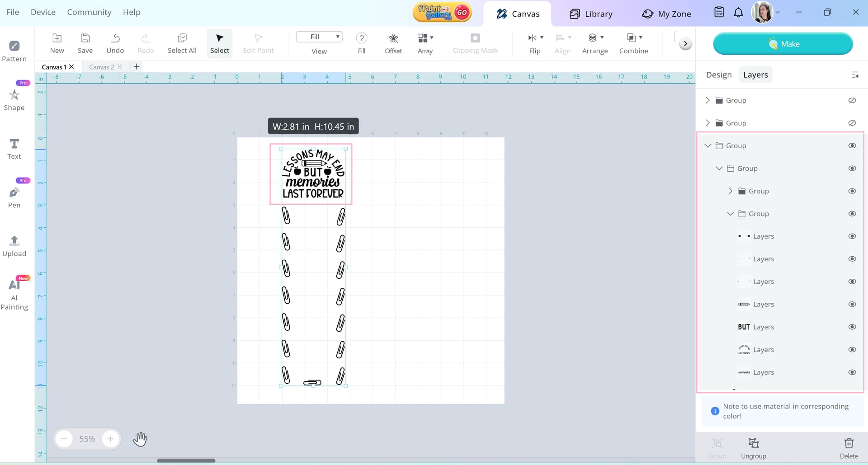
Task: Expand the second collapsed Group
Action: 708,123
